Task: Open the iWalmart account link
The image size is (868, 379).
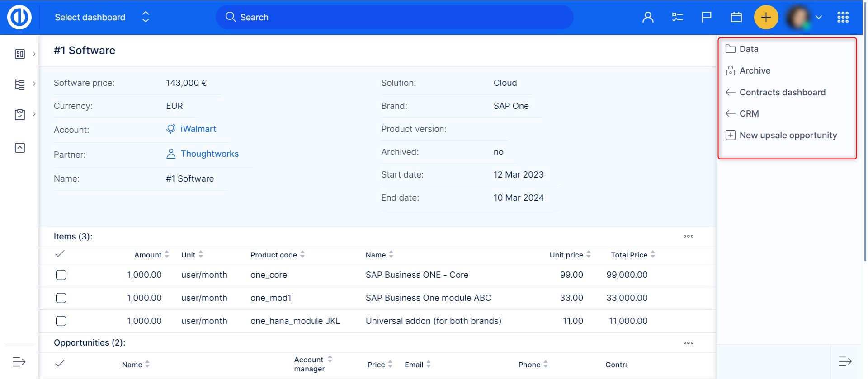Action: click(x=198, y=129)
